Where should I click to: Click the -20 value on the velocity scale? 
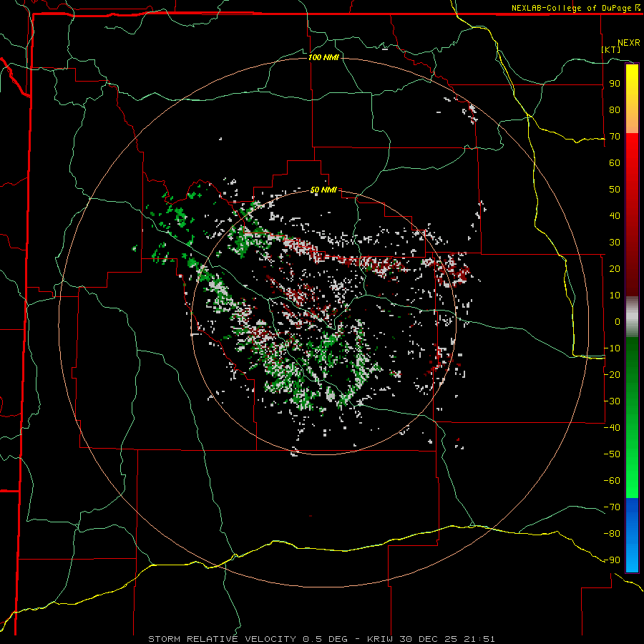coord(612,374)
